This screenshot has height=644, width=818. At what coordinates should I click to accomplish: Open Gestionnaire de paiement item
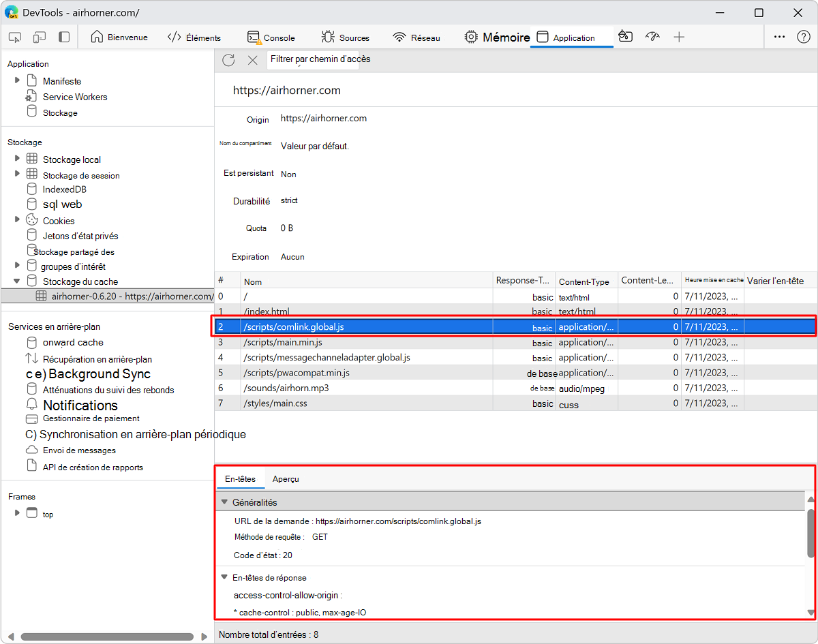(91, 418)
